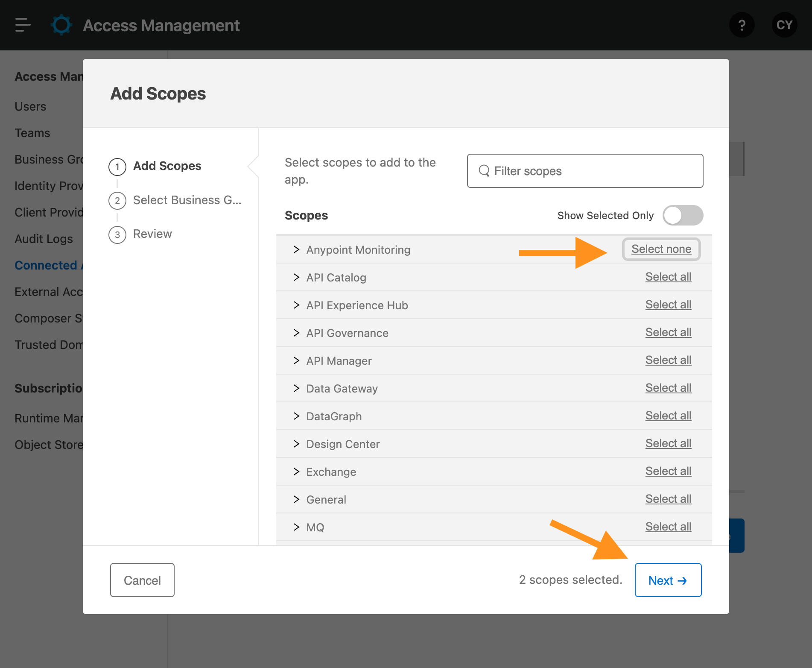Open the help question mark icon

(742, 25)
